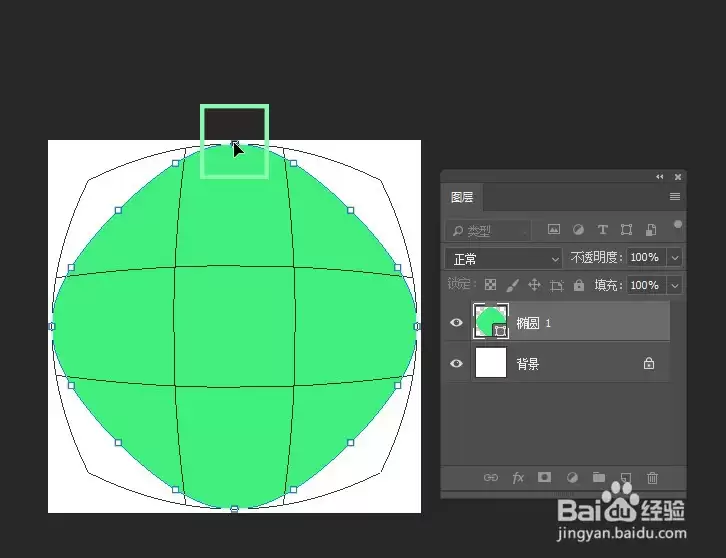
Task: Open the 正常 blend mode dropdown
Action: click(504, 258)
